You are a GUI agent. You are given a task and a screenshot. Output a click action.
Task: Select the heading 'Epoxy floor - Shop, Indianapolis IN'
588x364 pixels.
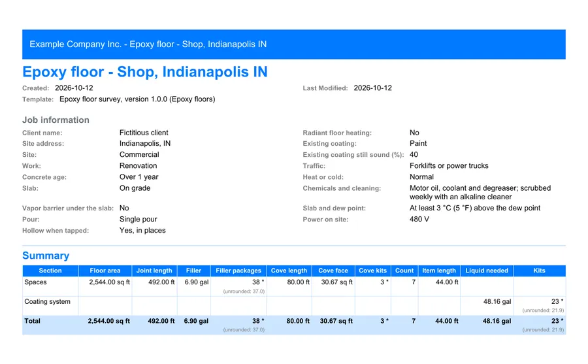click(x=145, y=72)
